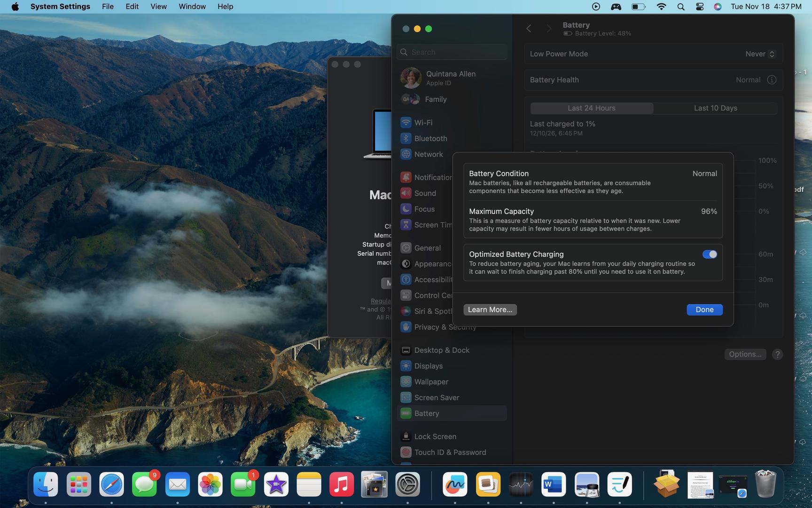Click Battery Health info icon
The image size is (812, 508).
point(771,80)
